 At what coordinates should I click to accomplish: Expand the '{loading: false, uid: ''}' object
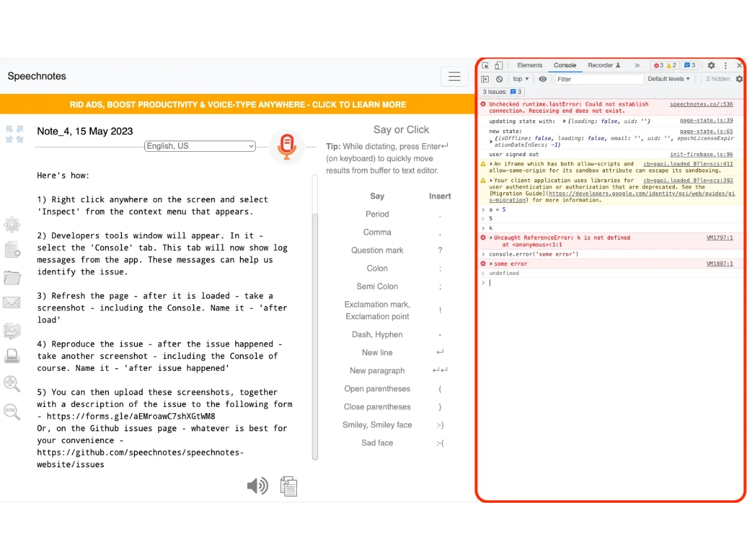click(565, 121)
